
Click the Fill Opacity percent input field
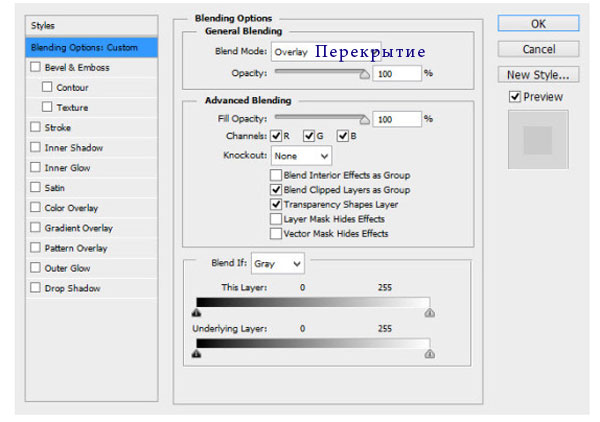click(397, 119)
